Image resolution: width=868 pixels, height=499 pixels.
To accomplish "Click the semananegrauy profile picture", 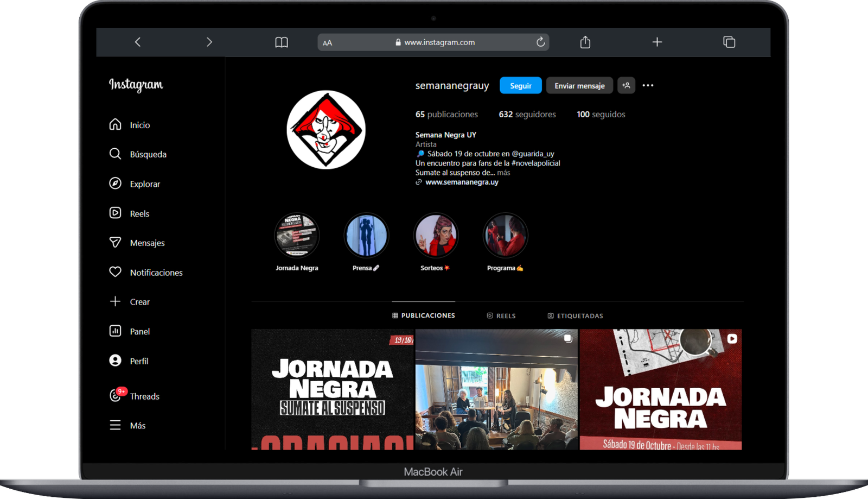I will pos(326,130).
